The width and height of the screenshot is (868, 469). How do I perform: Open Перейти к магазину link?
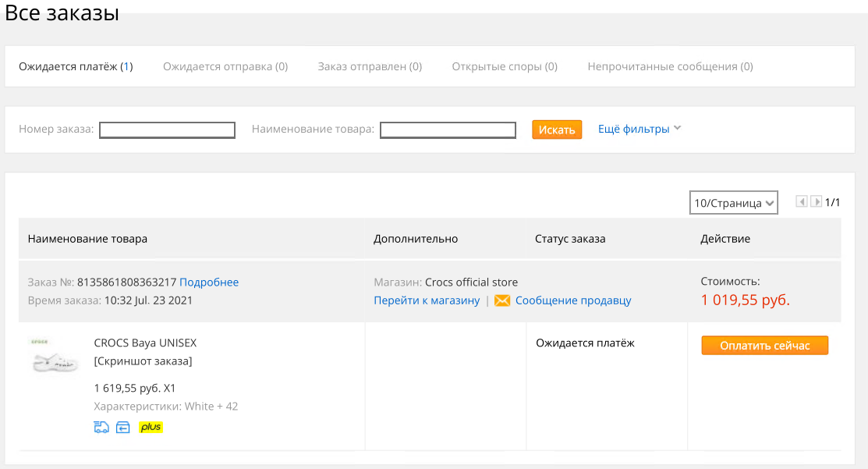point(427,300)
